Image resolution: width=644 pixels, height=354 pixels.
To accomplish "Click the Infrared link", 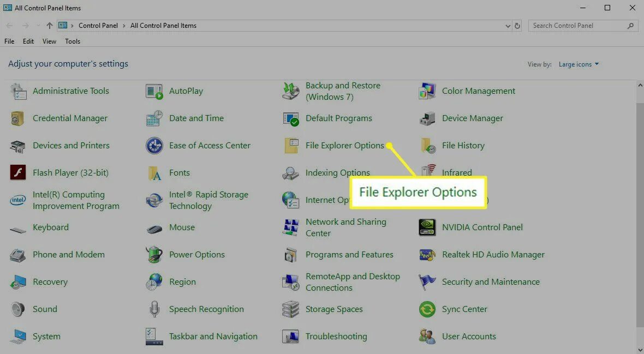I will pos(457,173).
